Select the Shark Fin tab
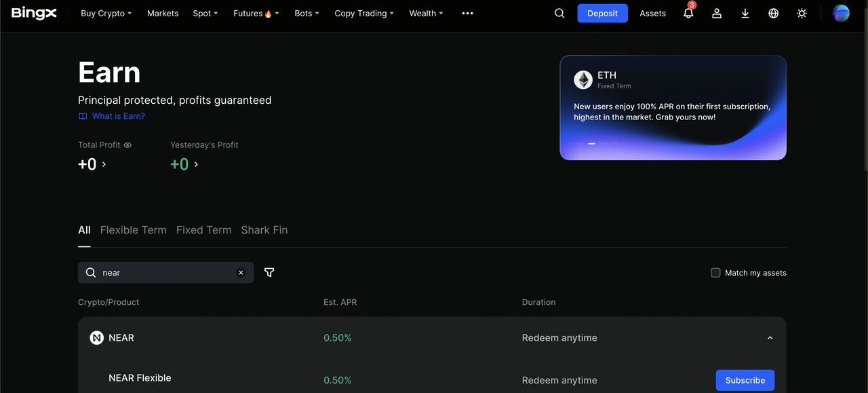The width and height of the screenshot is (868, 393). point(264,230)
